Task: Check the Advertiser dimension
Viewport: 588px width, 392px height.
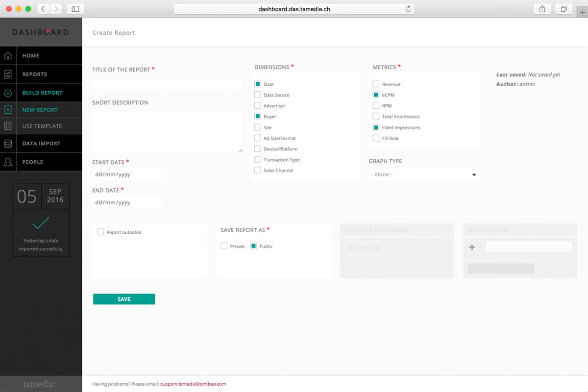Action: [x=258, y=106]
